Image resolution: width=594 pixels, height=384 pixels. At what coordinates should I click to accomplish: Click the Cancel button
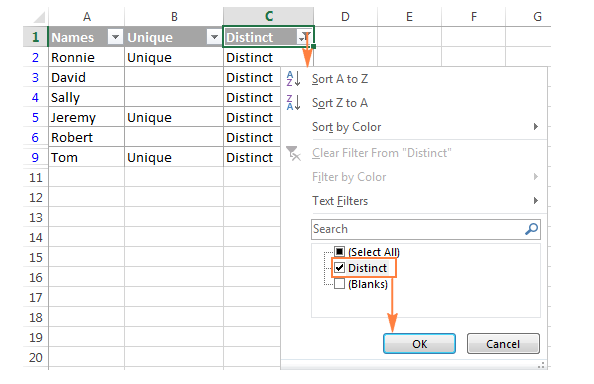pos(503,343)
